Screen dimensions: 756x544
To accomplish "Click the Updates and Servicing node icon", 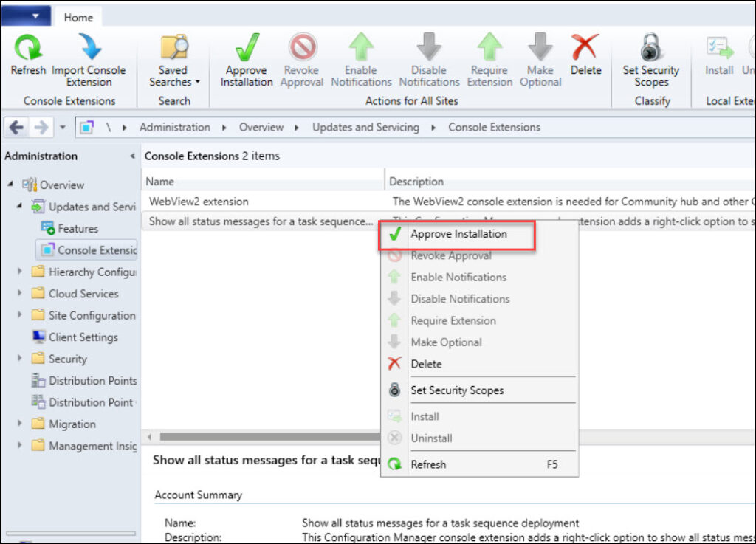I will (x=38, y=206).
